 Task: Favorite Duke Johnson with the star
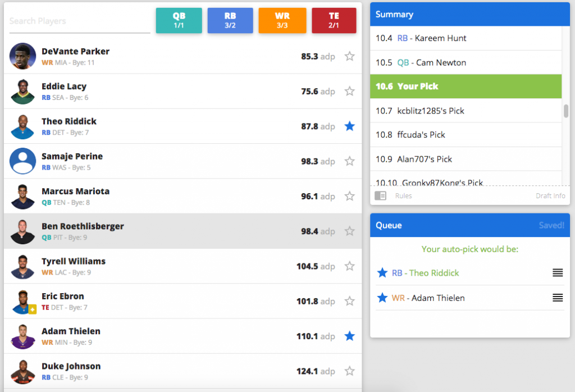[x=349, y=371]
